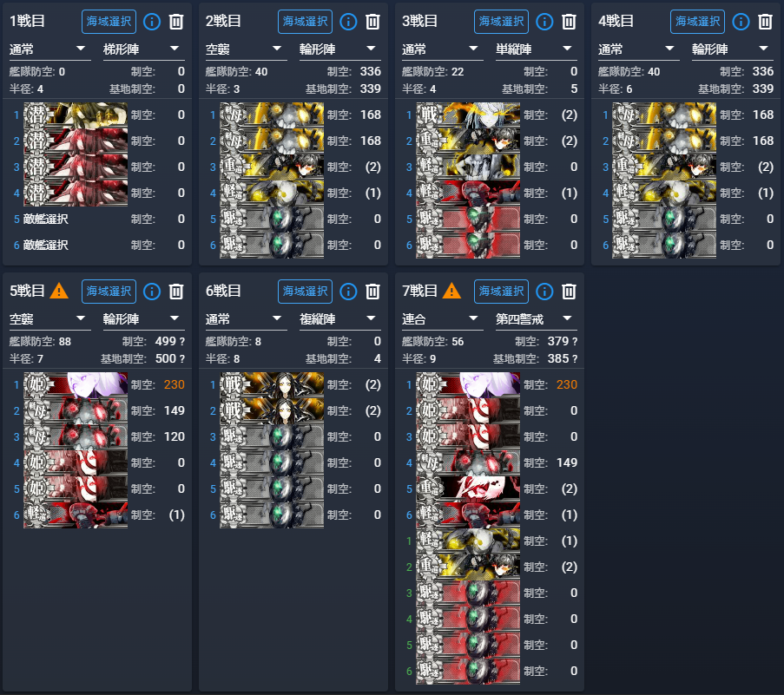Open 連合 battle type dropdown in 7戦目
Screen dimensions: 784x695
(x=443, y=319)
